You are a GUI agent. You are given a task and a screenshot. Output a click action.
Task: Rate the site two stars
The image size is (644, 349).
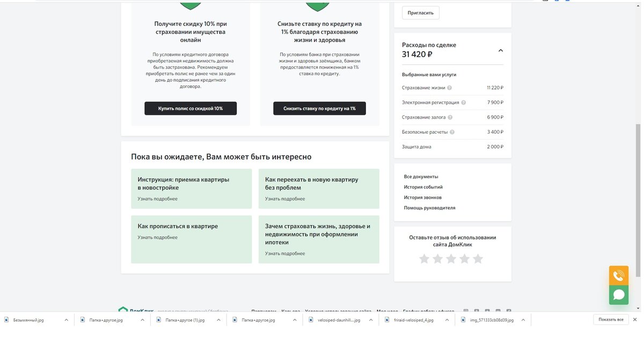(x=437, y=259)
